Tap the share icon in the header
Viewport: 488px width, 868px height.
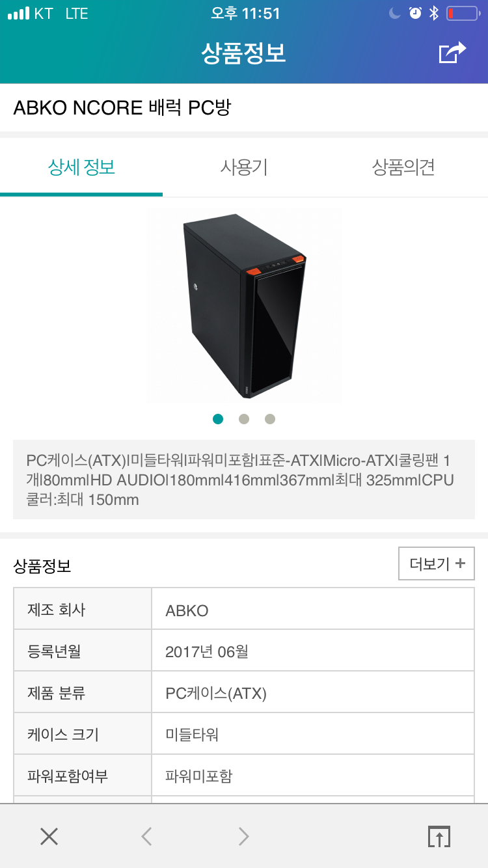(453, 53)
